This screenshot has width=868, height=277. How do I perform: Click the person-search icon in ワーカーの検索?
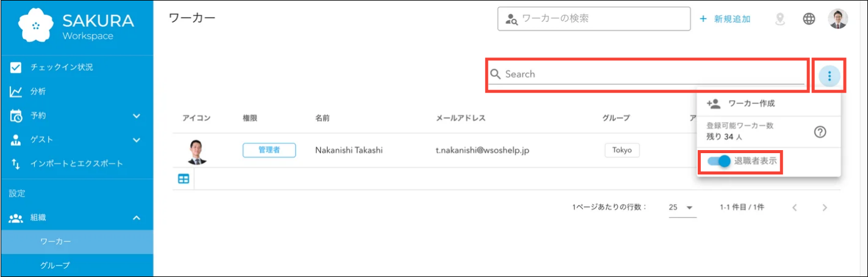[512, 19]
